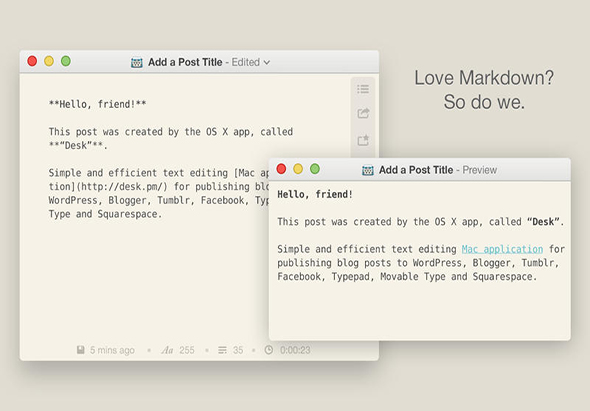The image size is (590, 411).
Task: Click the character count value 255
Action: 187,350
